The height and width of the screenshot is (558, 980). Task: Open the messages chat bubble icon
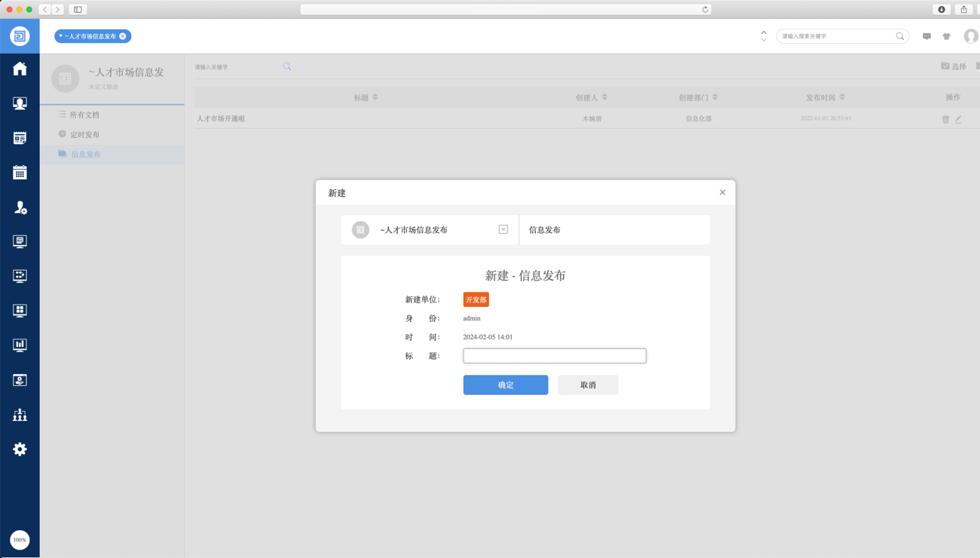[926, 36]
